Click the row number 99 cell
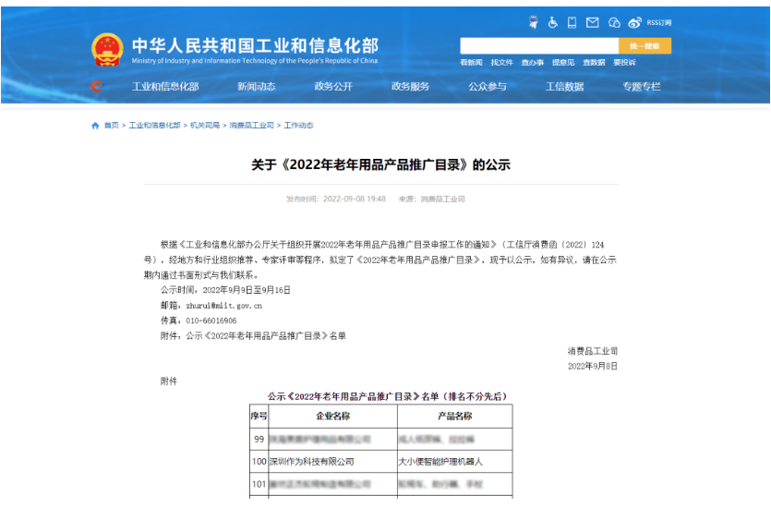771x532 pixels. coord(259,439)
